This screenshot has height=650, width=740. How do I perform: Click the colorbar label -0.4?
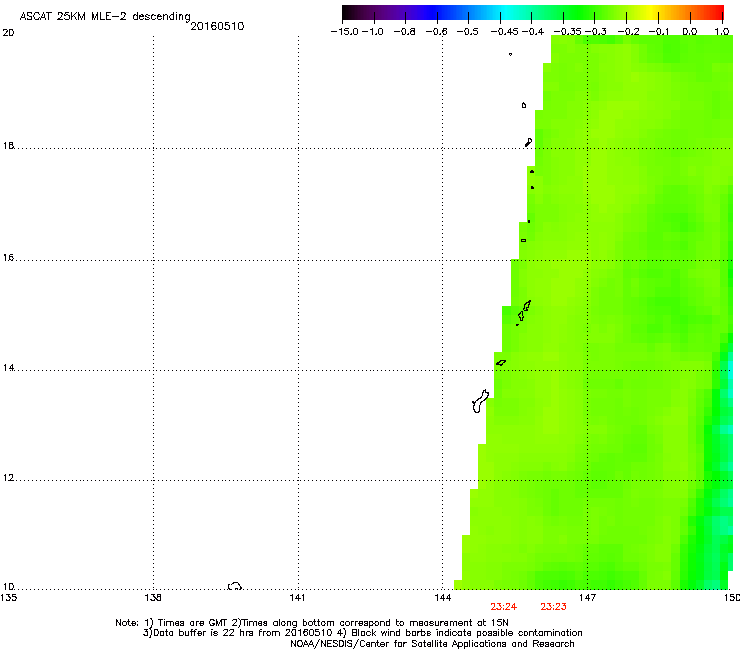(532, 32)
